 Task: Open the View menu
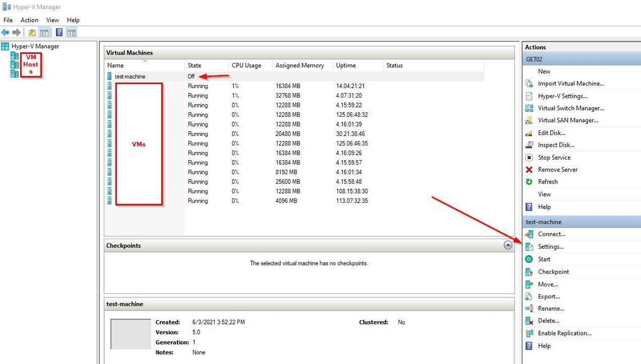point(52,20)
